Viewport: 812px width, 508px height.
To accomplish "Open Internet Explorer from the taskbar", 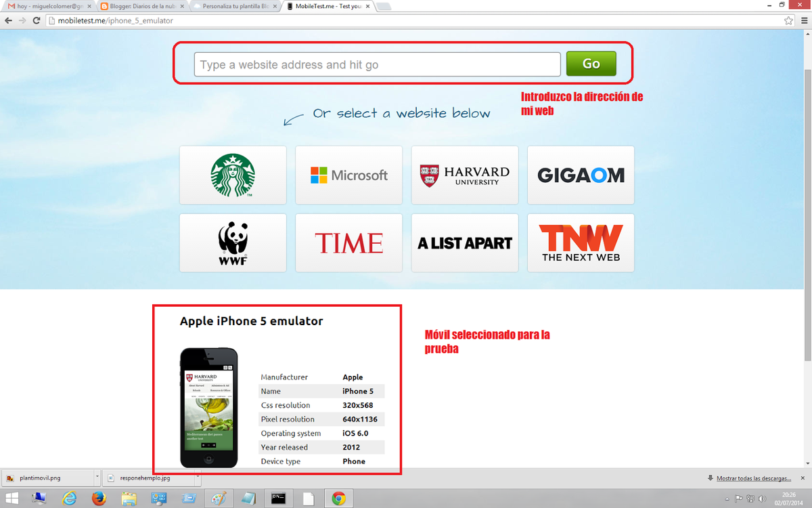I will pos(69,499).
